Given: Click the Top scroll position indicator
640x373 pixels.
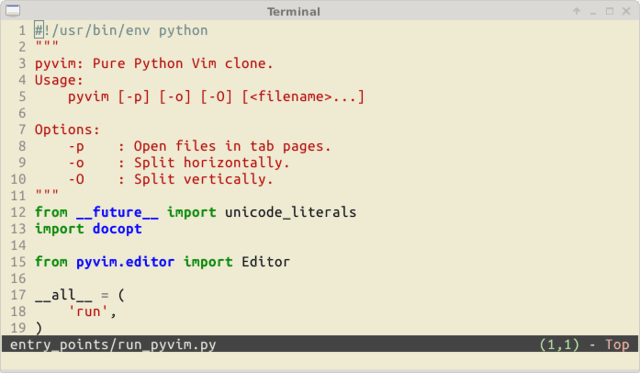Looking at the screenshot, I should [x=617, y=344].
